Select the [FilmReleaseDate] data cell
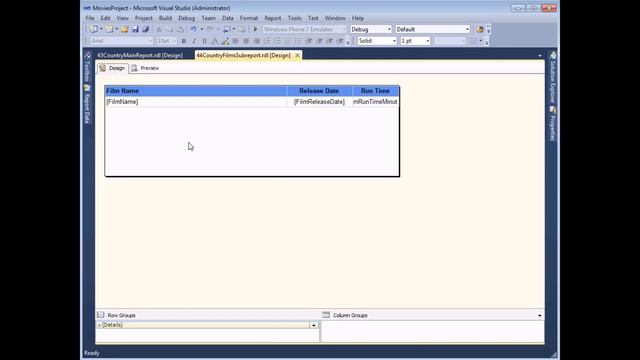 pyautogui.click(x=319, y=102)
